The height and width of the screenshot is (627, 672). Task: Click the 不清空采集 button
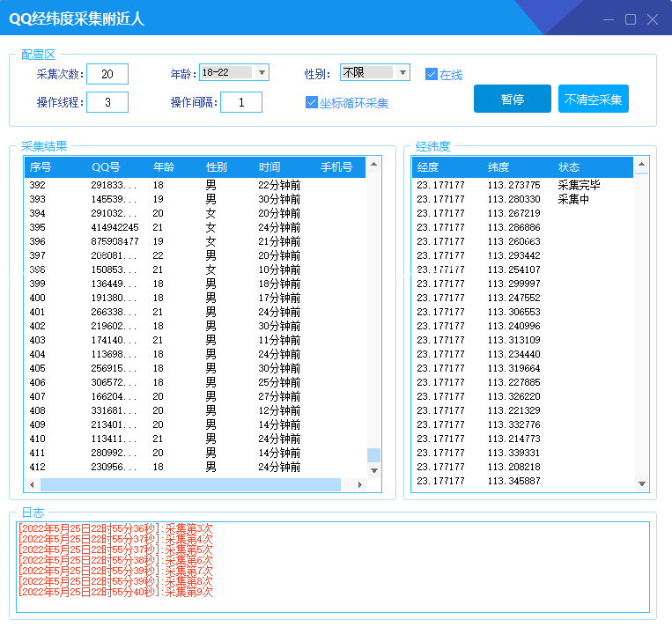click(x=593, y=99)
